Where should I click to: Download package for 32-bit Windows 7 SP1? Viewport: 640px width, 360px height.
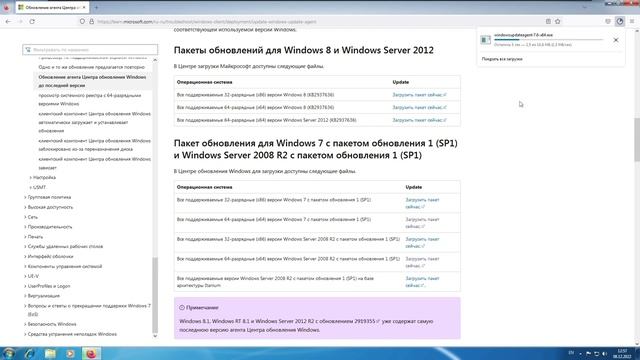422,203
